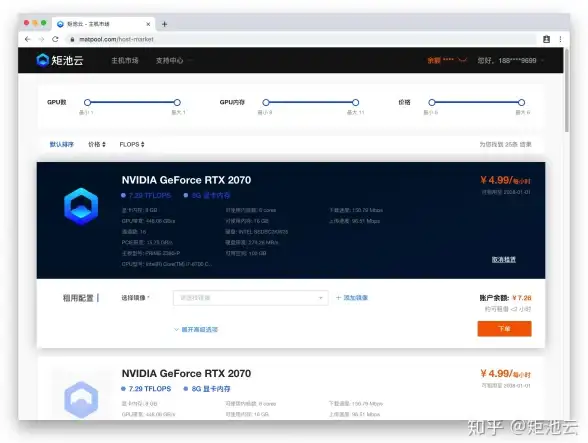
Task: Click the 账户余额 ¥7.28 amount
Action: (522, 298)
